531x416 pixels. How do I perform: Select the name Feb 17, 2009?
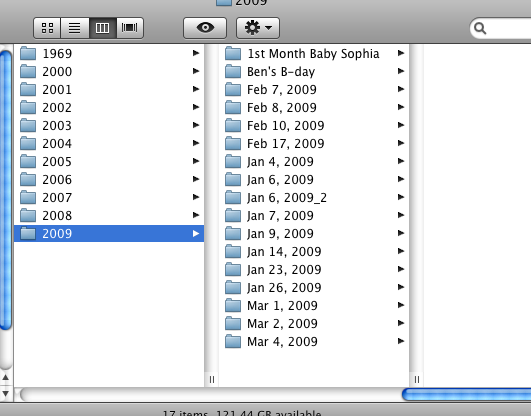point(285,144)
